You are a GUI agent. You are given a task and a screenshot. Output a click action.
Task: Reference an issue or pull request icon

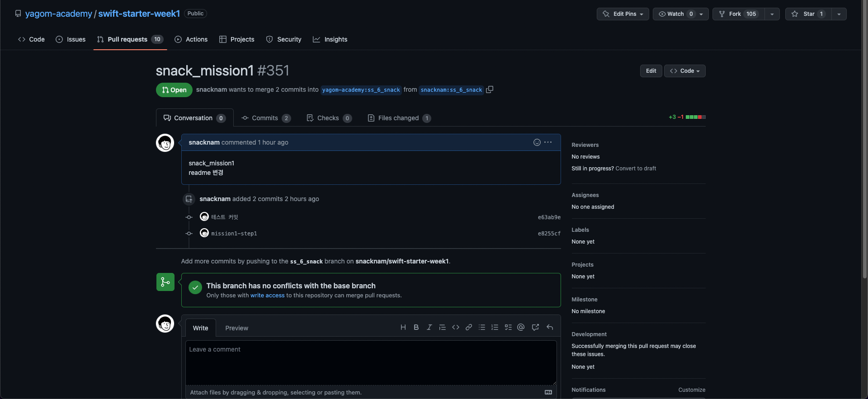click(x=535, y=328)
